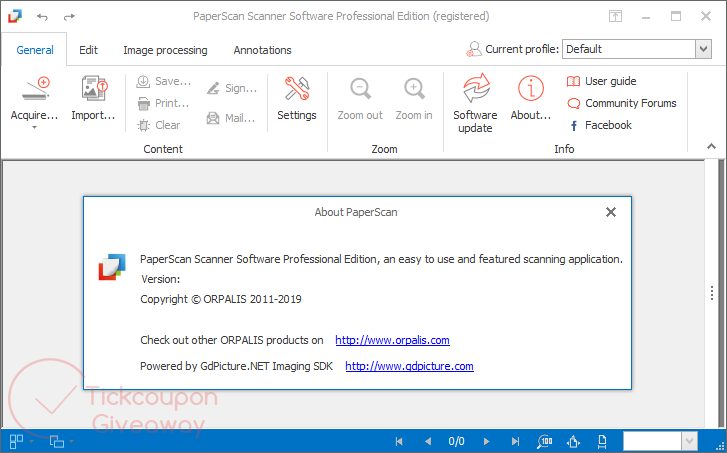Open the zoom level dropdown in status bar
This screenshot has height=453, width=727.
click(x=689, y=441)
